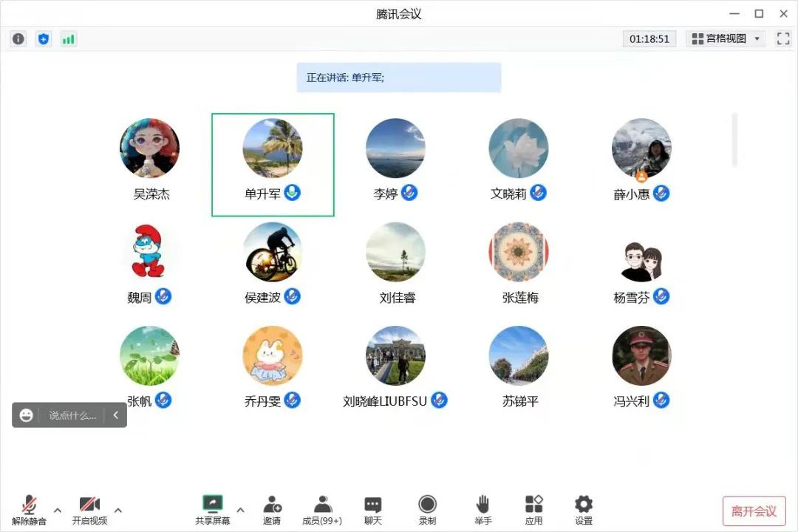Image resolution: width=798 pixels, height=532 pixels.
Task: Click the 说点什么... chat input box
Action: coord(72,415)
